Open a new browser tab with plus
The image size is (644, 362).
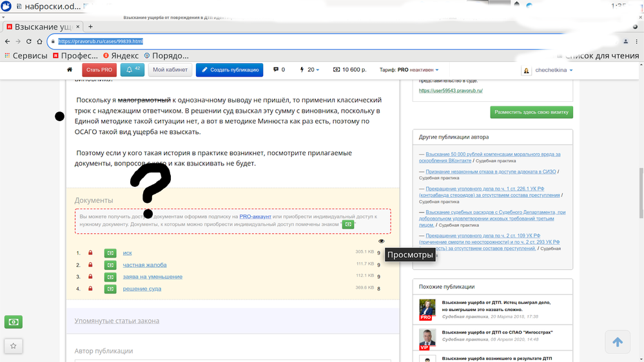pos(90,27)
